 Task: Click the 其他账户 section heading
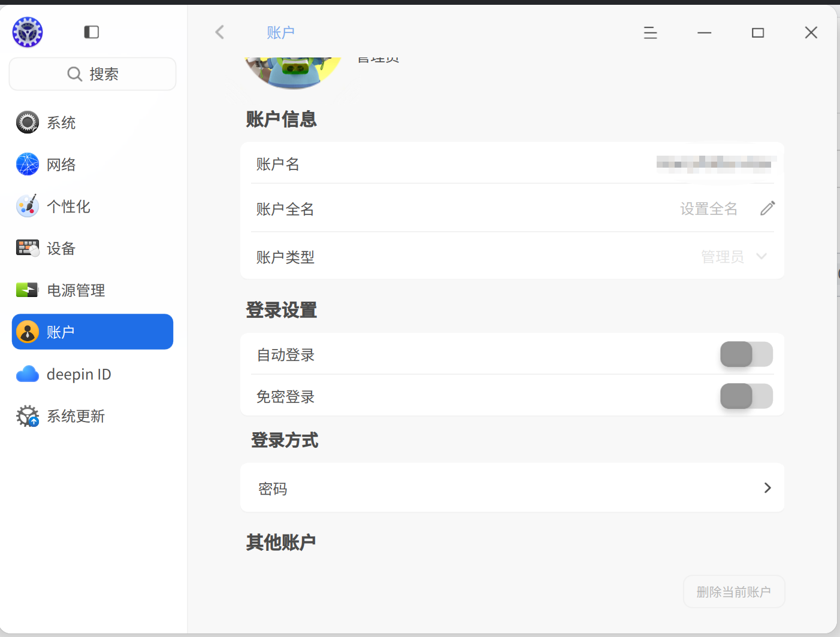281,542
